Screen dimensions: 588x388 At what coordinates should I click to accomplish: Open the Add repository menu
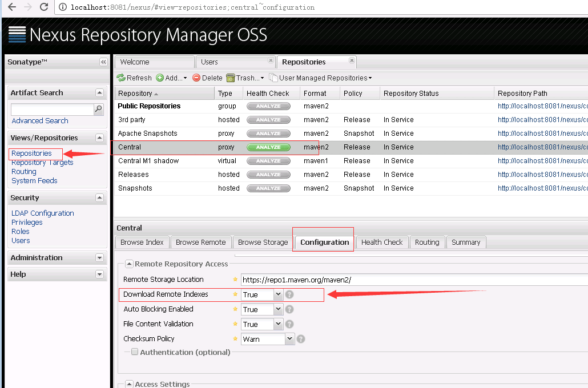pyautogui.click(x=171, y=78)
